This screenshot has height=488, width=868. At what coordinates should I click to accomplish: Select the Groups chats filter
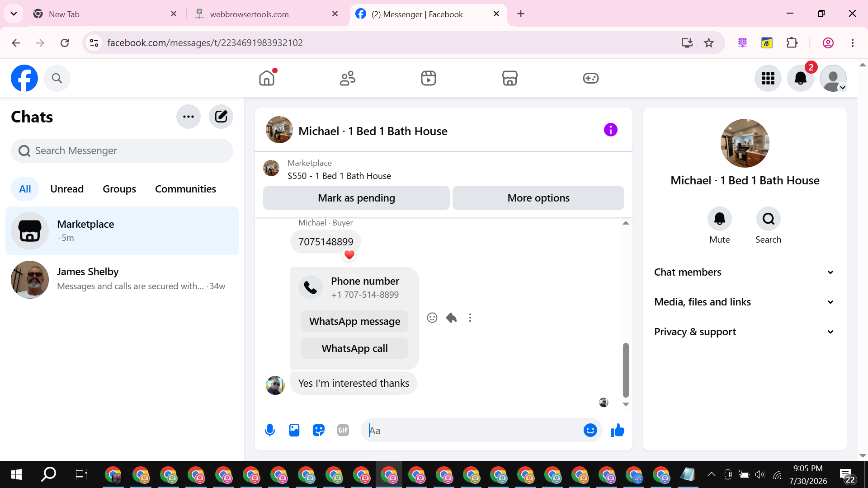(x=119, y=189)
